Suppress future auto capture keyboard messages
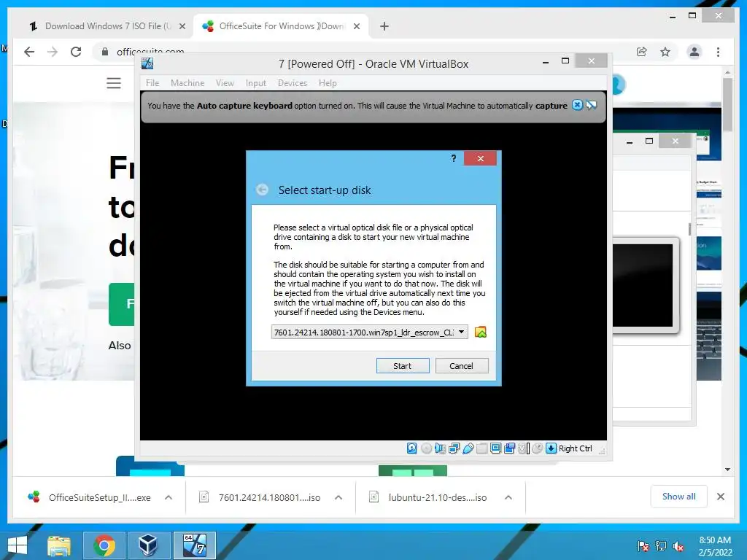 tap(592, 105)
